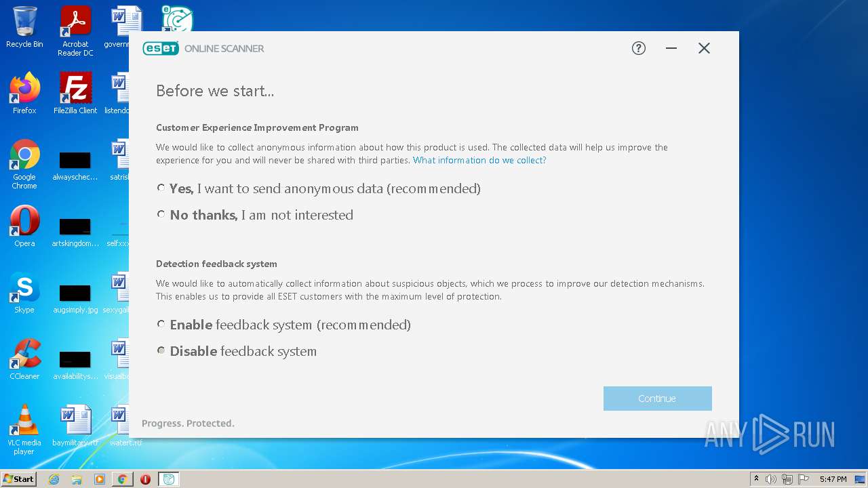Launch FileZilla Client desktop icon

tap(75, 94)
